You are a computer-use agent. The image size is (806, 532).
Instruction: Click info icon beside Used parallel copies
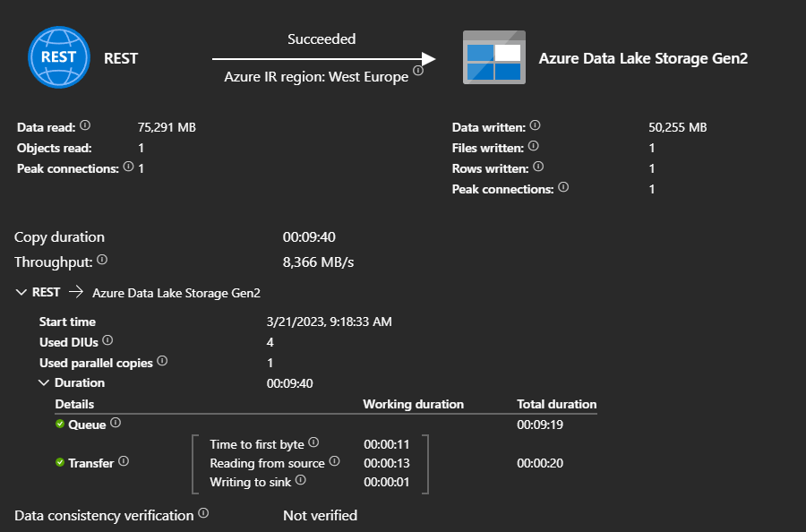(x=162, y=361)
